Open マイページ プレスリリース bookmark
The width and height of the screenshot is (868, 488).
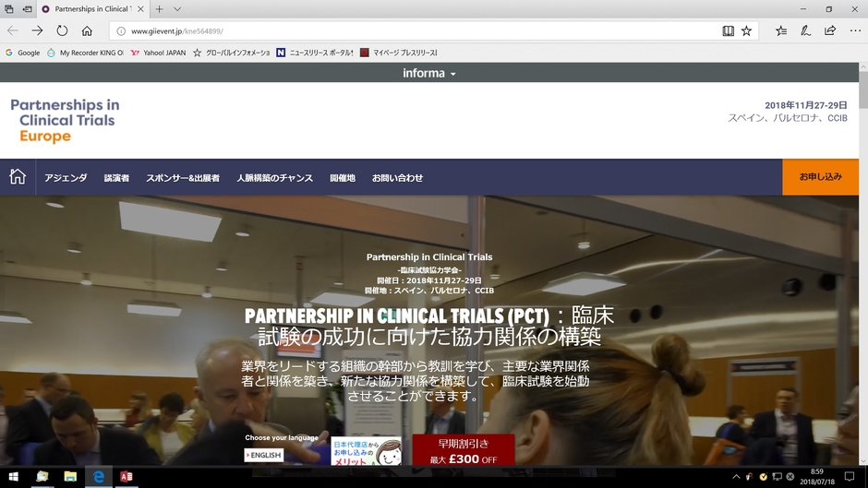tap(399, 53)
